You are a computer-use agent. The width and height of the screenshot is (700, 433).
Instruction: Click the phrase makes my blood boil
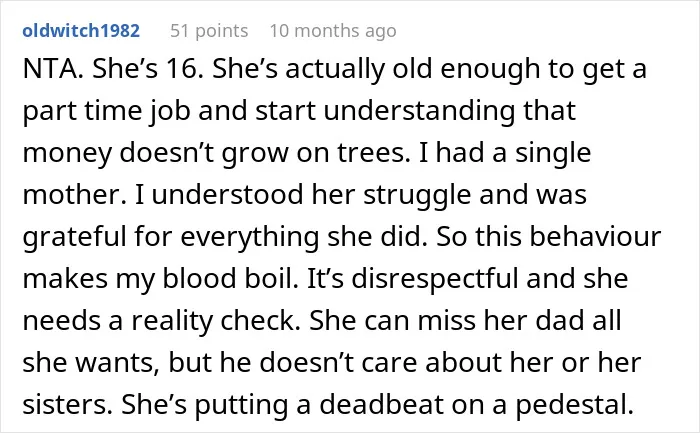[x=160, y=279]
